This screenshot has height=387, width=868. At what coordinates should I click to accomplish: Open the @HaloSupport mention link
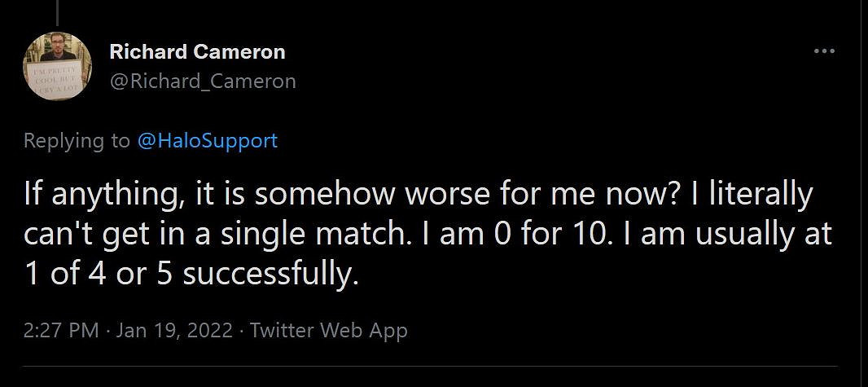point(207,140)
